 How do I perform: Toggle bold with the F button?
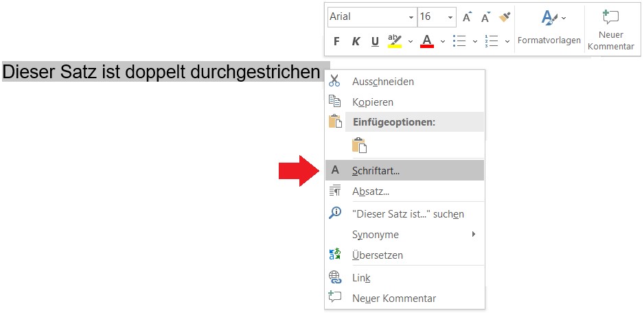click(x=336, y=41)
